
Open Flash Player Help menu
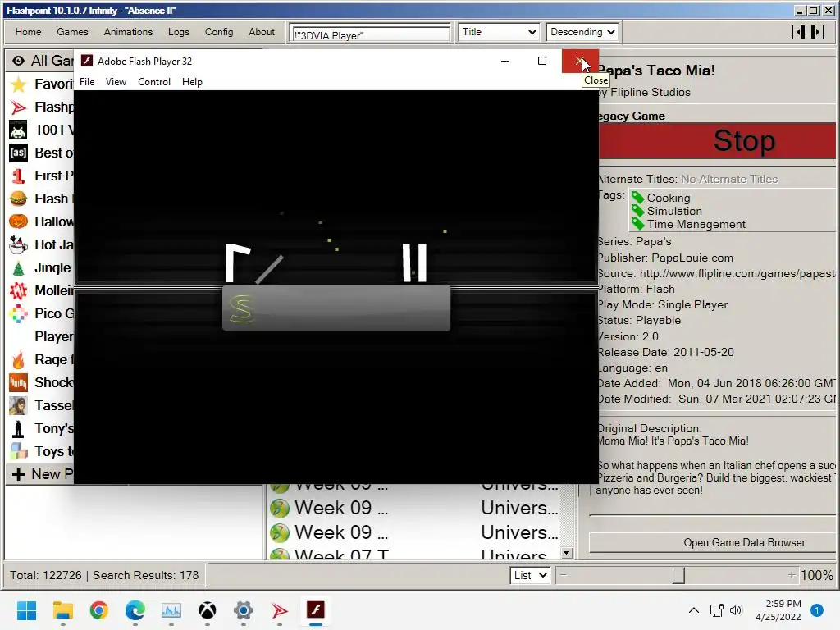pyautogui.click(x=192, y=82)
